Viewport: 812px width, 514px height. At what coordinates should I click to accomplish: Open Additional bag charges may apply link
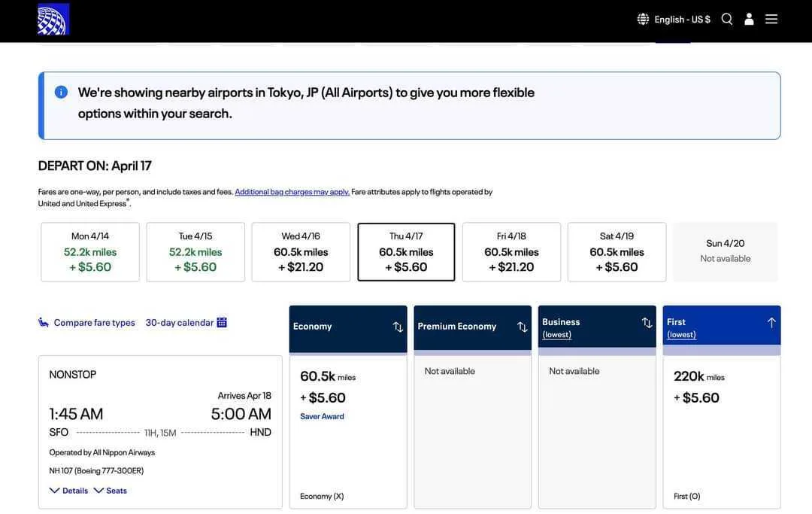click(x=292, y=192)
